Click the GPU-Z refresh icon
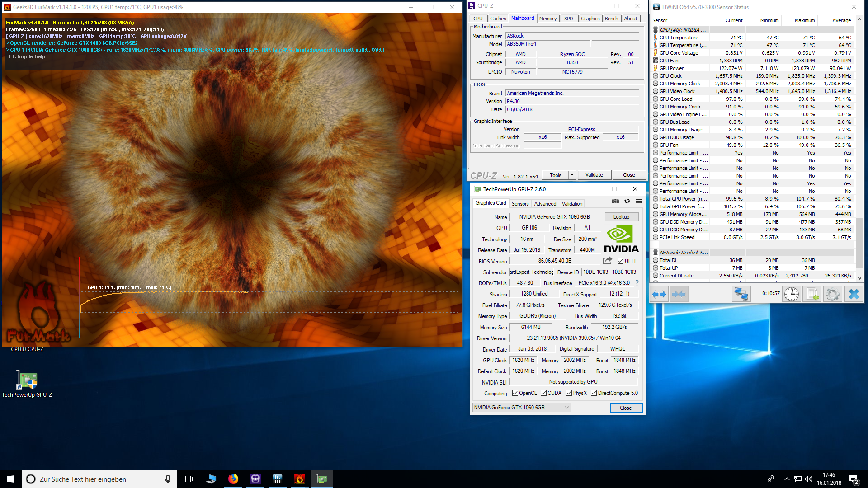The width and height of the screenshot is (868, 488). (627, 202)
